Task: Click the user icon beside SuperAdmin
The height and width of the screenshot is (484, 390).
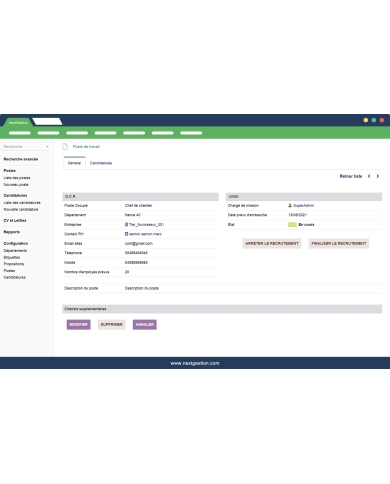Action: 290,205
